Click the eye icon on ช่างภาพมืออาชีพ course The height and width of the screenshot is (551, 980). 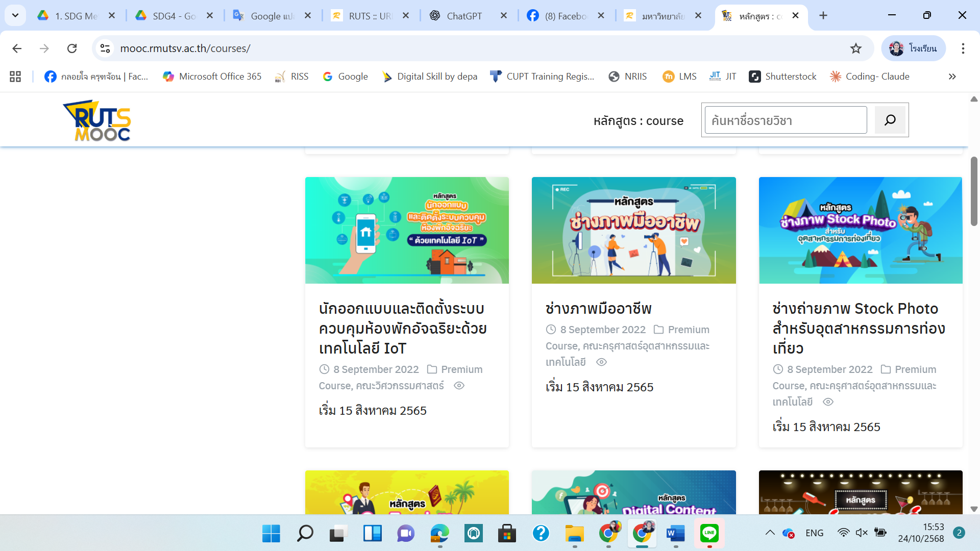click(601, 362)
